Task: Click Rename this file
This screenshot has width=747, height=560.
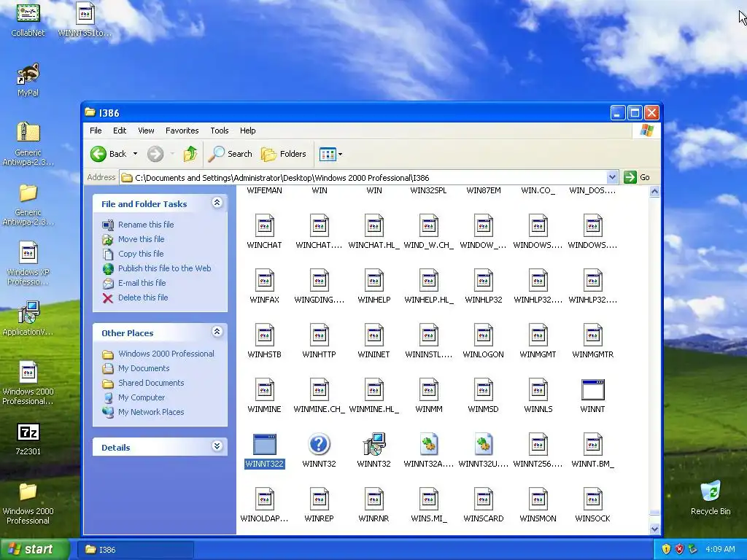Action: 146,225
